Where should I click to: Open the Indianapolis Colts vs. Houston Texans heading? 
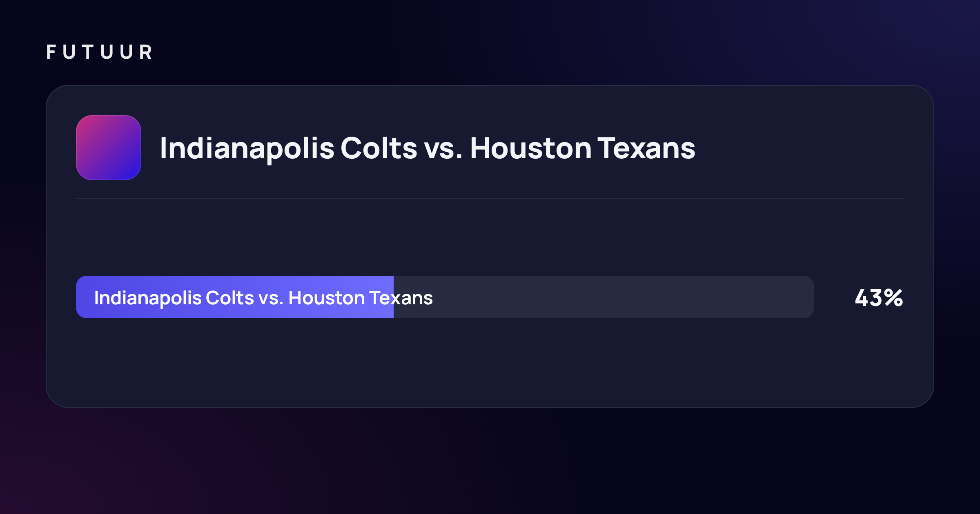[428, 148]
